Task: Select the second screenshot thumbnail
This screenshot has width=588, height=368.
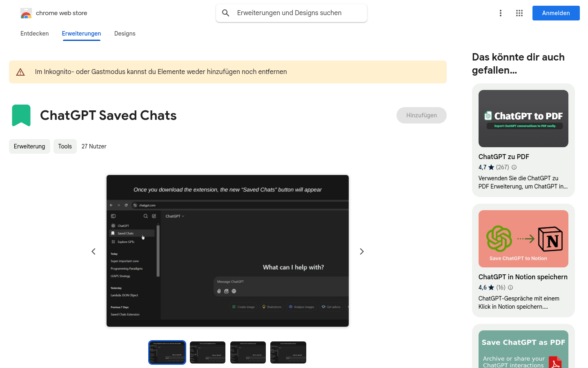Action: click(x=207, y=352)
